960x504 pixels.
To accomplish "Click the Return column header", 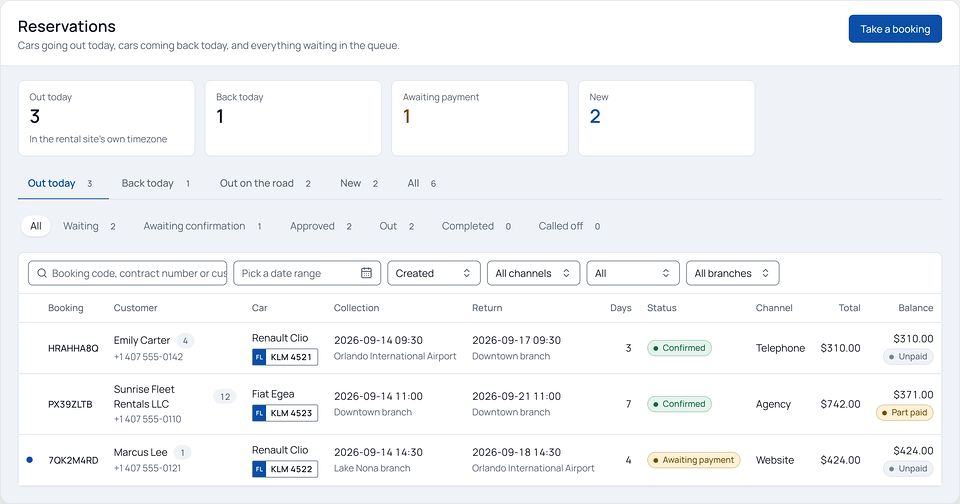I will (487, 308).
